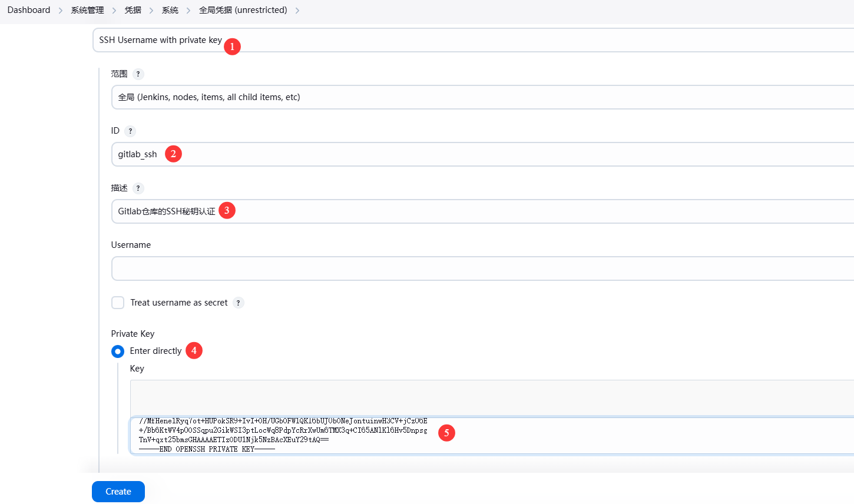854x504 pixels.
Task: Open the 范围 scope dropdown
Action: [x=471, y=97]
